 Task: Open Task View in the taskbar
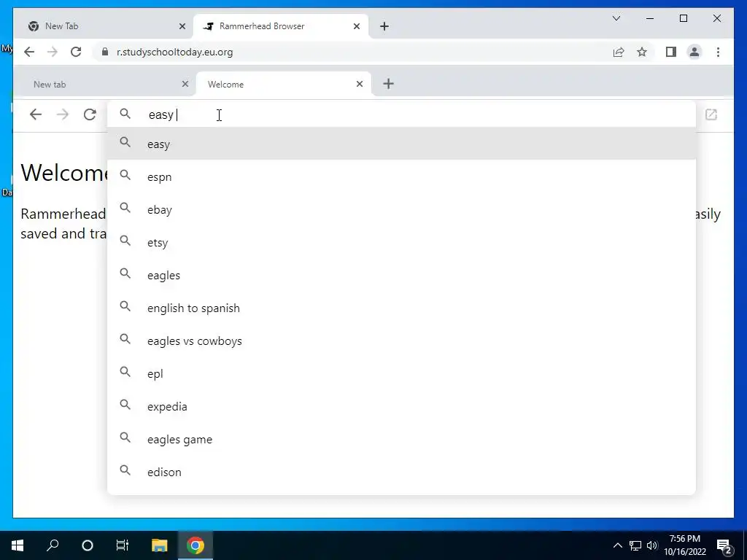pos(123,545)
